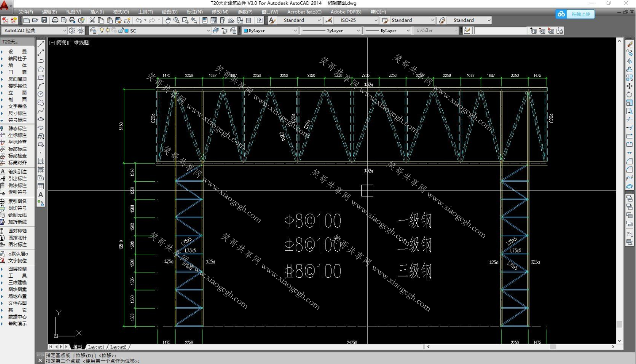Select the Hatch draw tool
636x364 pixels.
click(41, 161)
